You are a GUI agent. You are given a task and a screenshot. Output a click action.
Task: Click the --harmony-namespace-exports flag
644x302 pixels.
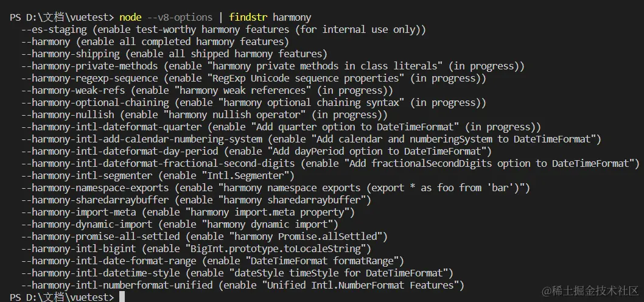[97, 188]
